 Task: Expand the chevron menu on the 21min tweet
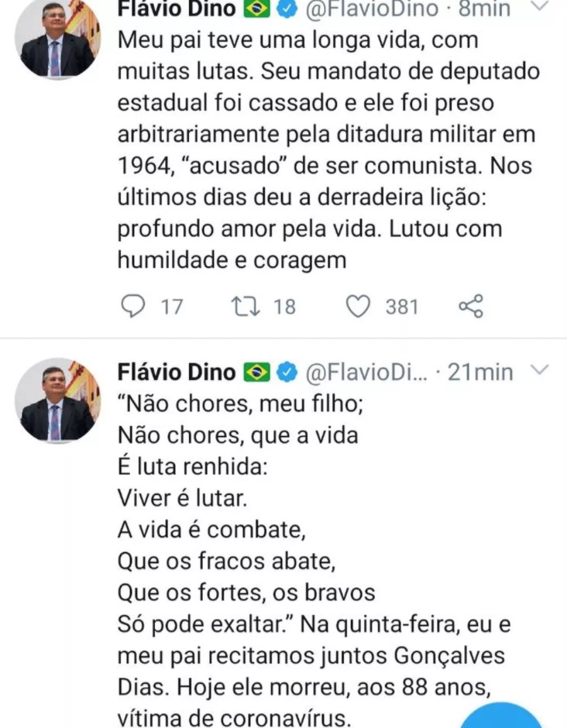coord(541,371)
